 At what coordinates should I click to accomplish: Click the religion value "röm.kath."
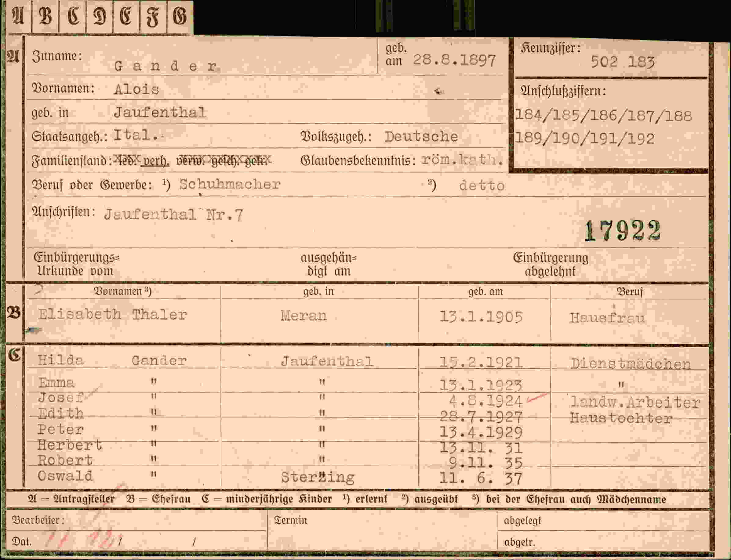462,160
